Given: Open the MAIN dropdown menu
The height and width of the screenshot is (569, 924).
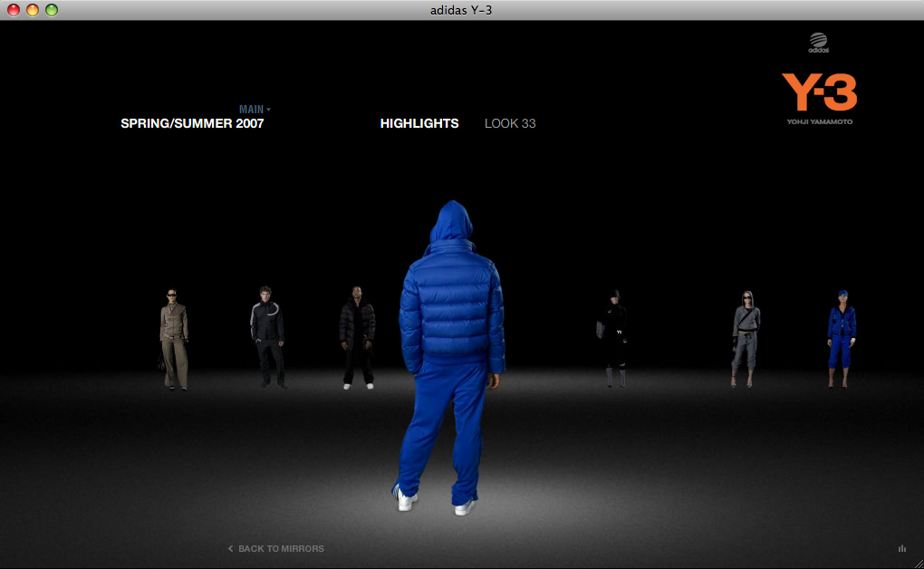Looking at the screenshot, I should click(255, 109).
